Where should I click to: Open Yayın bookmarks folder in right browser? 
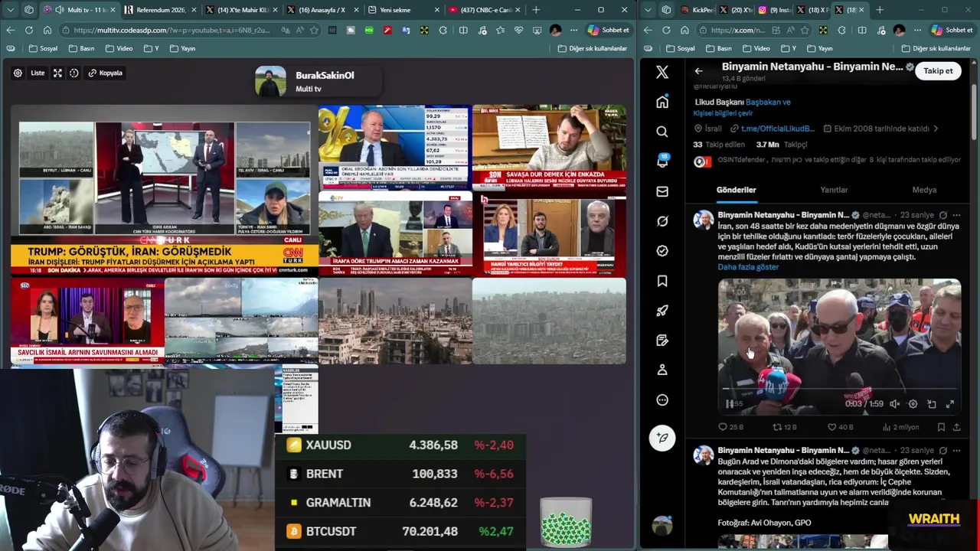click(819, 48)
